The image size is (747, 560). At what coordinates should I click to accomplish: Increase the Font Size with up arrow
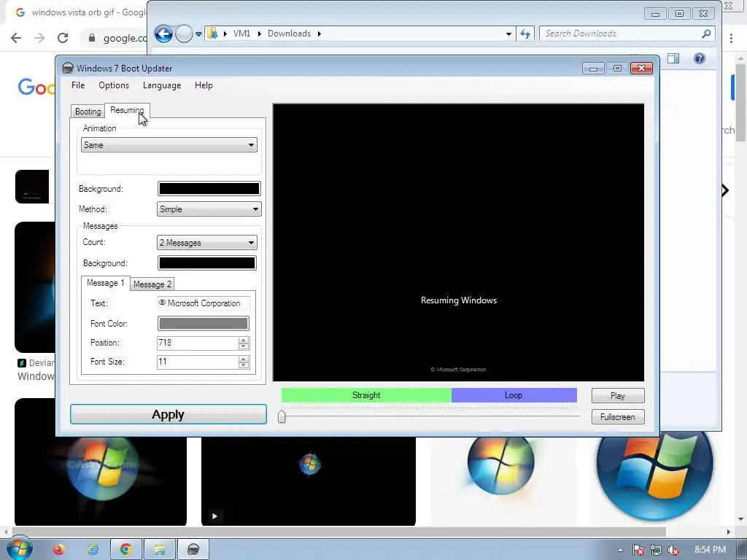point(244,359)
